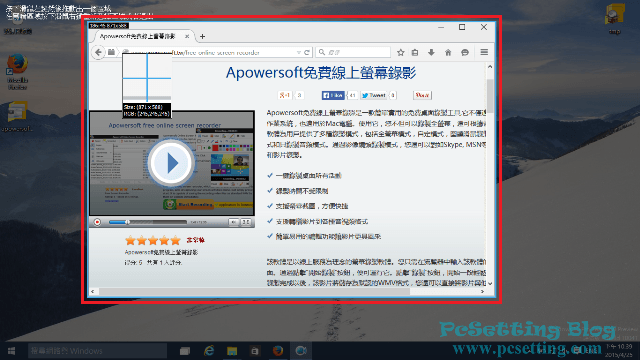Go back with Firefox back arrow
The width and height of the screenshot is (640, 360).
[98, 52]
